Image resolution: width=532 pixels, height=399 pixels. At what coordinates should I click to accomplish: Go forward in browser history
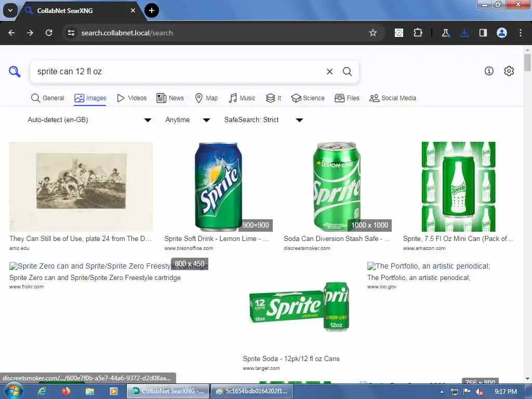click(x=30, y=33)
